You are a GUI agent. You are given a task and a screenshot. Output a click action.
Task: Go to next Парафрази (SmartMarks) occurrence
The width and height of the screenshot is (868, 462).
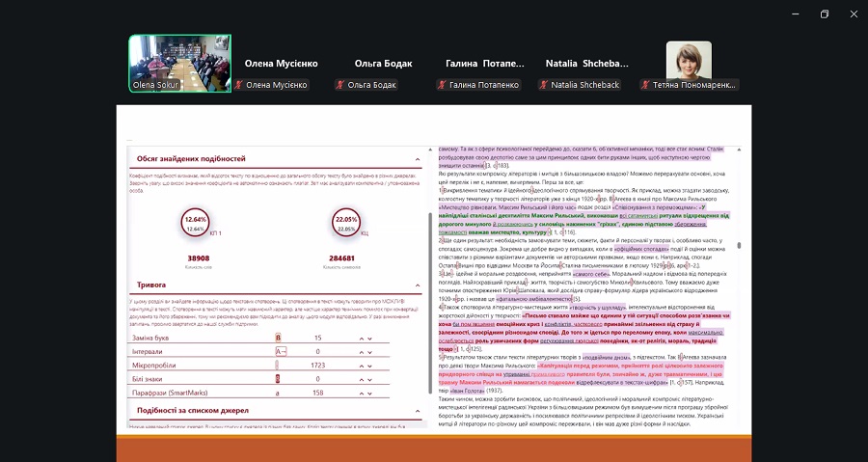[x=369, y=394]
